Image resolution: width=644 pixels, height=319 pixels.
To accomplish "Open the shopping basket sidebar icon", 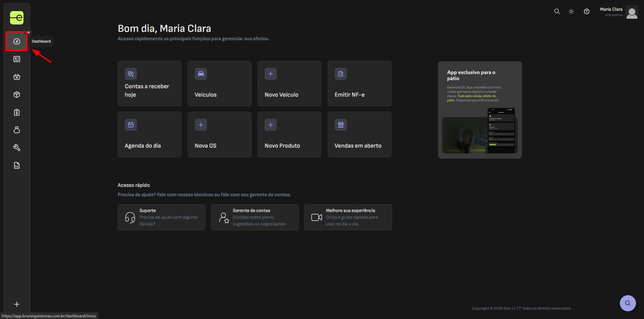I will [17, 77].
